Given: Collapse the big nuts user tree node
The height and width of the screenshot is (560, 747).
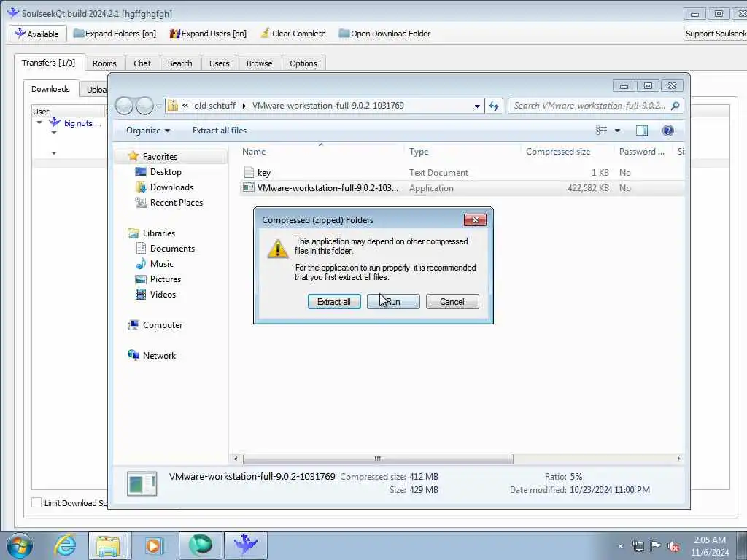Looking at the screenshot, I should [x=39, y=122].
